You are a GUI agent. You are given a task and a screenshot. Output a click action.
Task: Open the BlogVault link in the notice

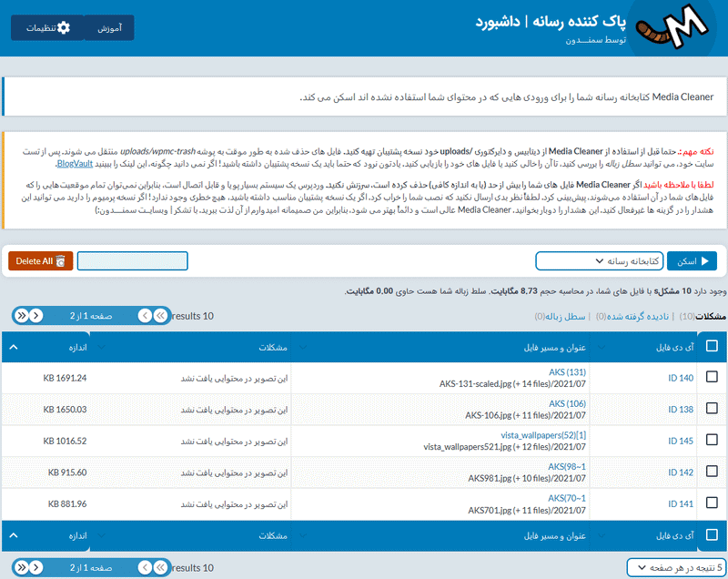click(x=75, y=164)
